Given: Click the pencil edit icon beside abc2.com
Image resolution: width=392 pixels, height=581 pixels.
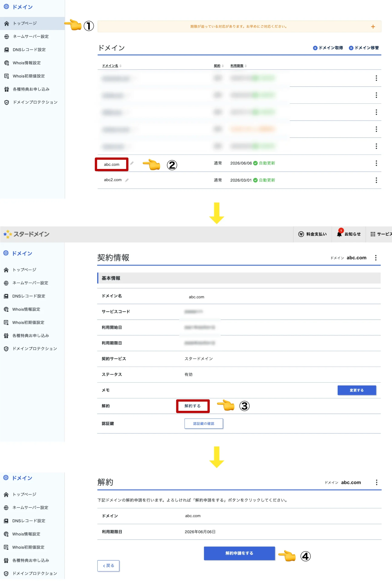Looking at the screenshot, I should pos(127,180).
